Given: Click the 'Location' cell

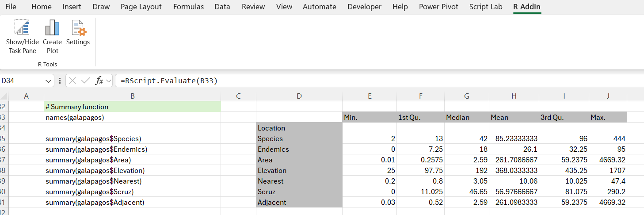Looking at the screenshot, I should click(x=299, y=128).
